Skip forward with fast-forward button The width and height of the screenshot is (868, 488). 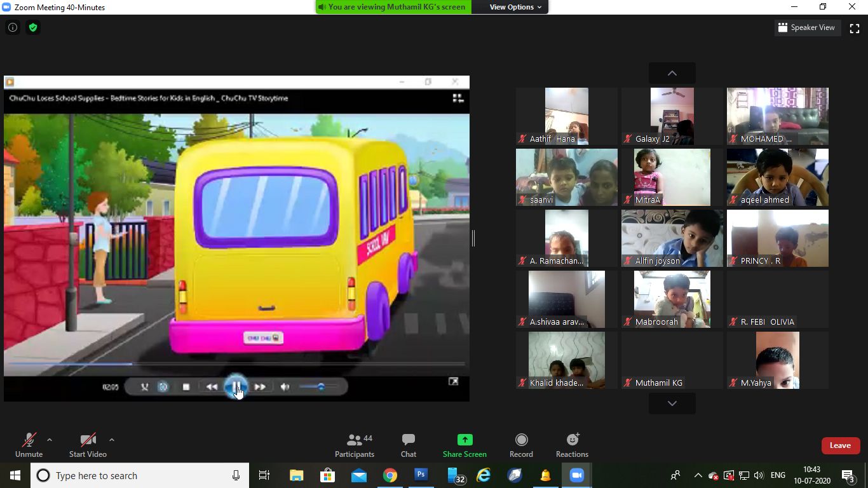pos(260,386)
